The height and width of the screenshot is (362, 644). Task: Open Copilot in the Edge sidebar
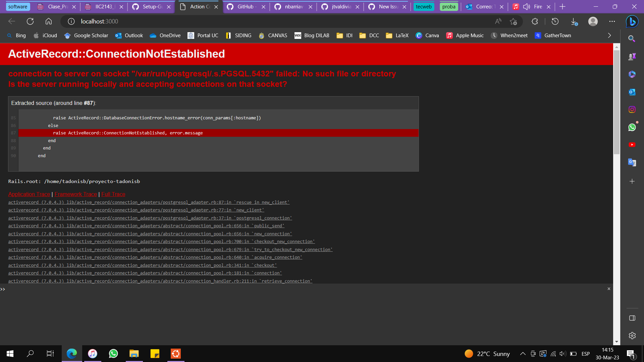click(632, 21)
